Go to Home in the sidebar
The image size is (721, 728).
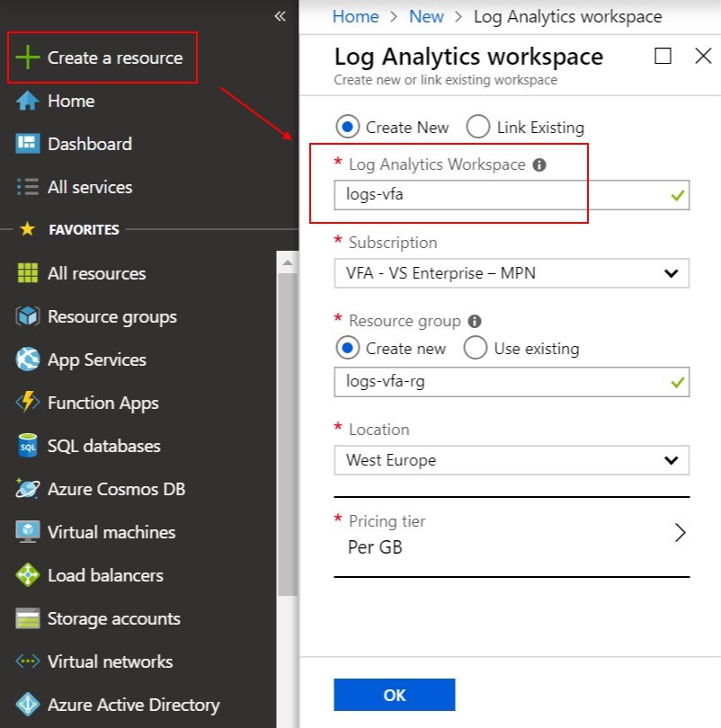click(71, 101)
